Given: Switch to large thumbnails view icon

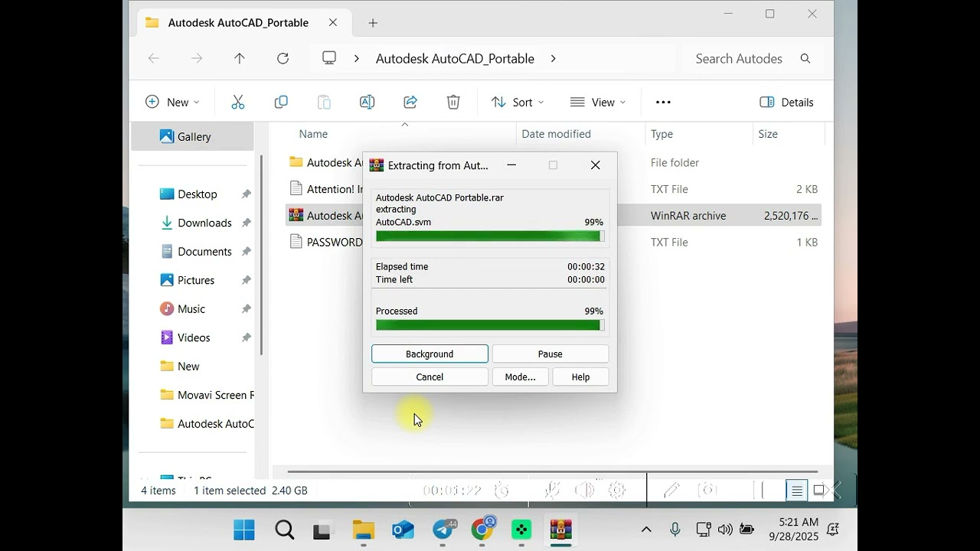Looking at the screenshot, I should [x=818, y=491].
